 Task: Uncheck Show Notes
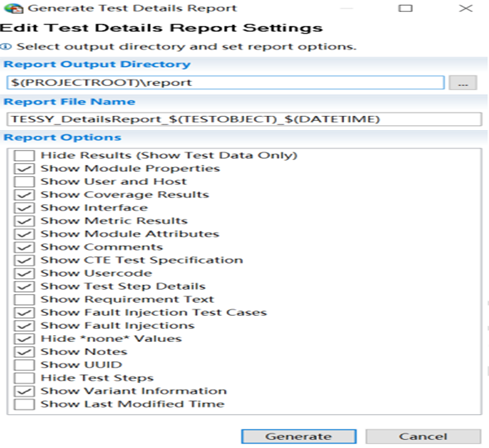(24, 352)
